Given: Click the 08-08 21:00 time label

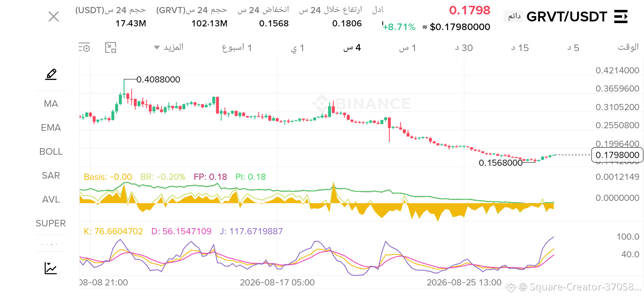Looking at the screenshot, I should tap(103, 283).
